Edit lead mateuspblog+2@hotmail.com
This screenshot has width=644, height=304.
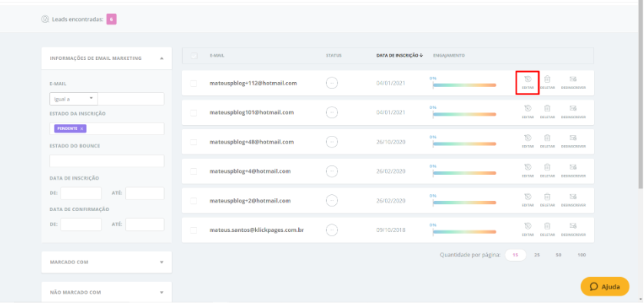pos(527,200)
